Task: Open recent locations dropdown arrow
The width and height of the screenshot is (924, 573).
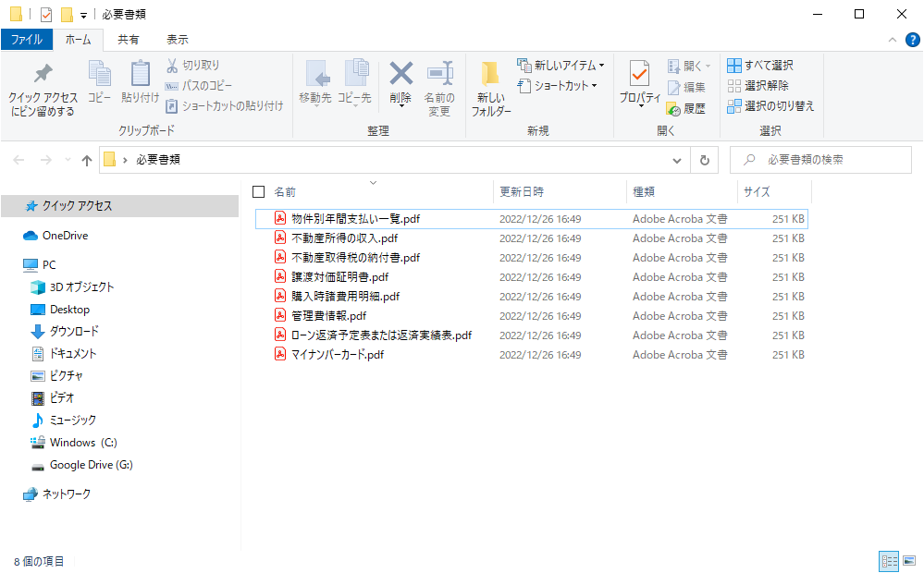Action: (68, 160)
